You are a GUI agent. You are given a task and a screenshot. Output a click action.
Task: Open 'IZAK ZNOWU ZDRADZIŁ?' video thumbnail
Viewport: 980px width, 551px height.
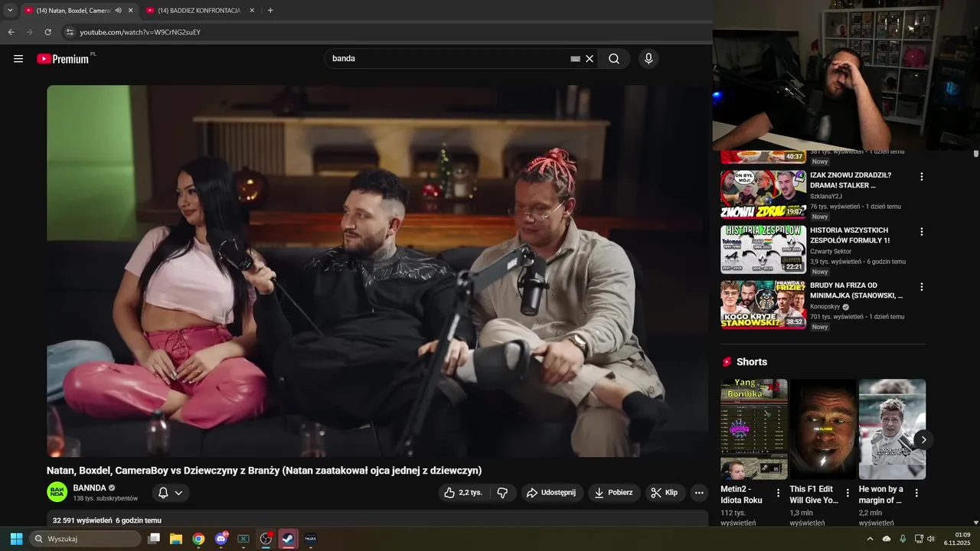(x=763, y=194)
